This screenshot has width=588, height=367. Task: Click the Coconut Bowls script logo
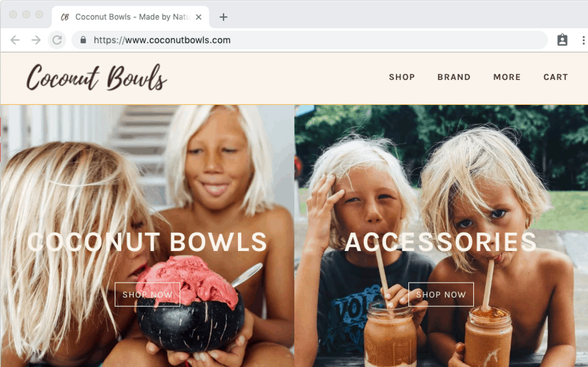[96, 77]
